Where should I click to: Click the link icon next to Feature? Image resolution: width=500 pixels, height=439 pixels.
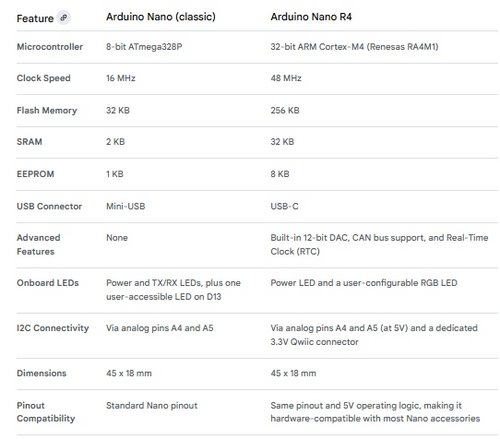click(x=63, y=18)
